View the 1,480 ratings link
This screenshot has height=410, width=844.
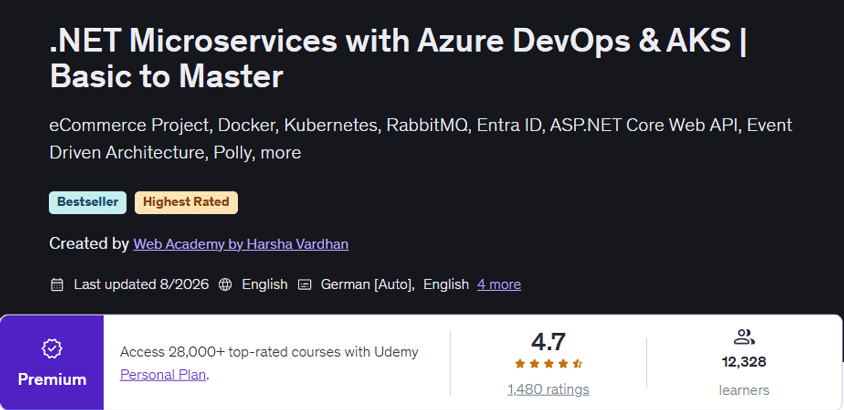click(548, 390)
